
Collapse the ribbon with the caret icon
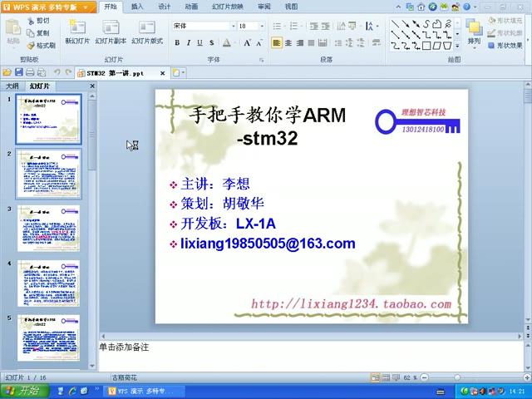point(399,7)
